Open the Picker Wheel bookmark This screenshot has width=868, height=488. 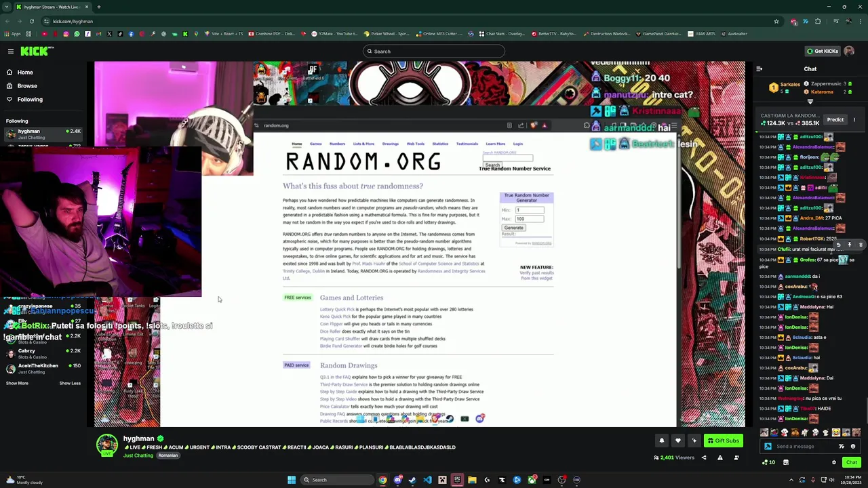(x=386, y=34)
